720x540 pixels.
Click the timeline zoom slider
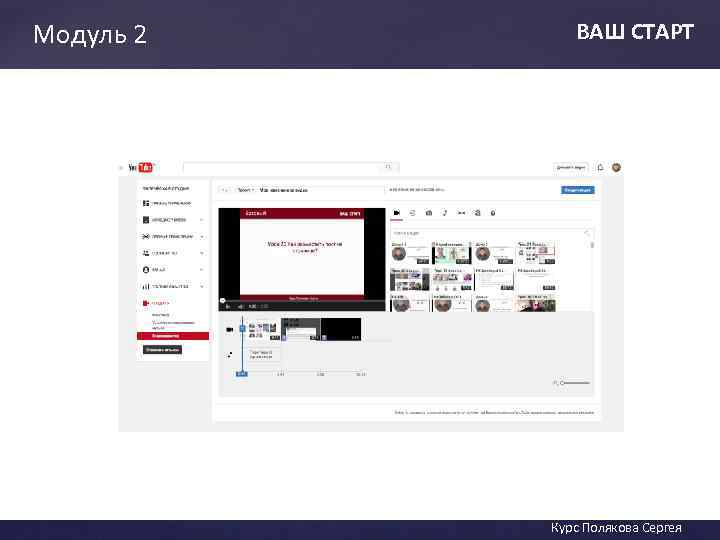574,382
